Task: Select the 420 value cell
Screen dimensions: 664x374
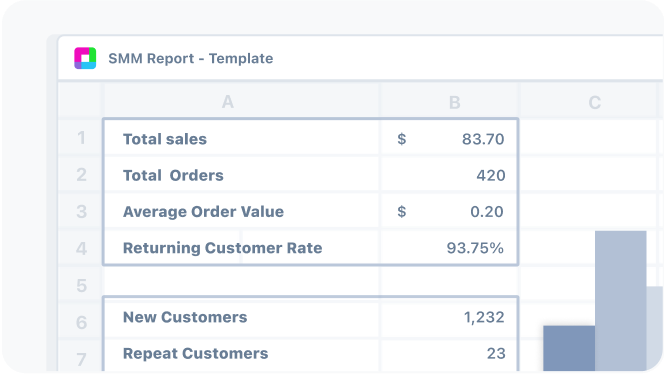Action: [x=449, y=175]
